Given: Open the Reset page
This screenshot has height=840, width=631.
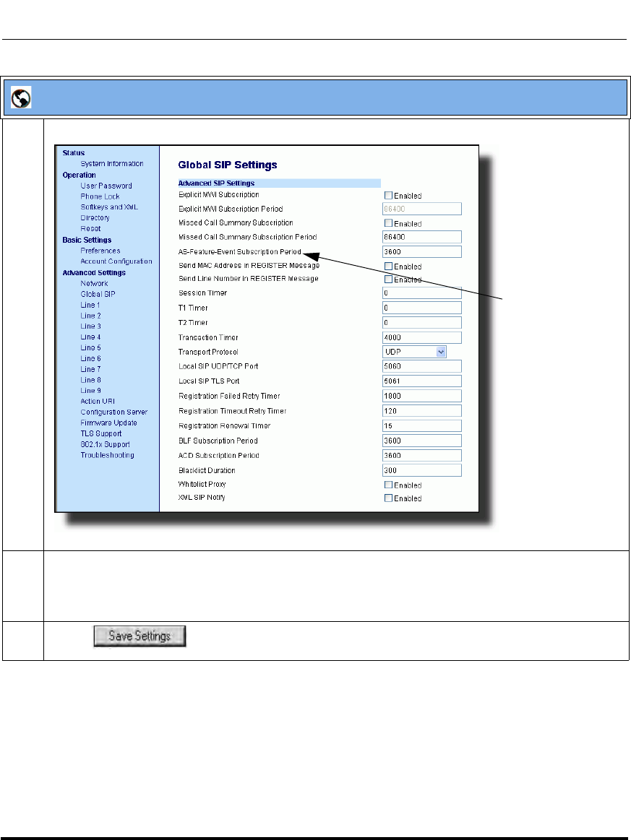Looking at the screenshot, I should click(90, 229).
